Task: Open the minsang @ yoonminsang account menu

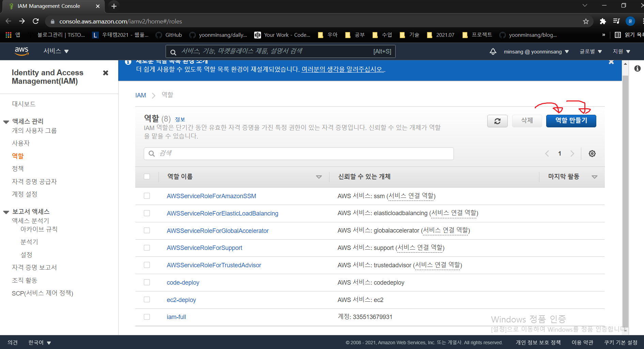Action: [536, 51]
